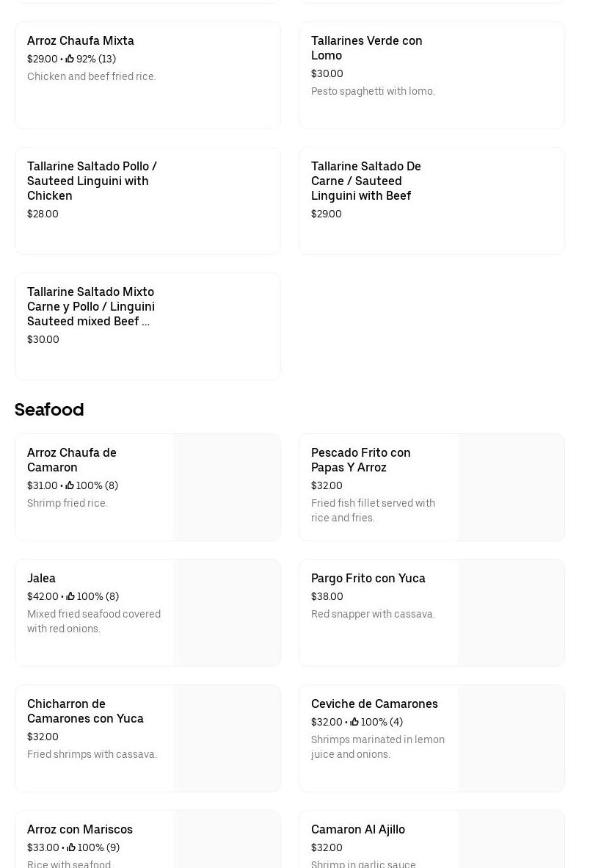590x868 pixels.
Task: Click the Arroz Chaufa de Camaron image placeholder
Action: [227, 487]
